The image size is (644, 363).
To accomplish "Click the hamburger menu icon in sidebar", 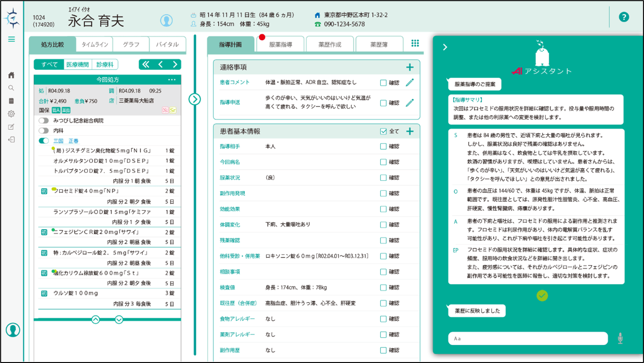I will [11, 39].
